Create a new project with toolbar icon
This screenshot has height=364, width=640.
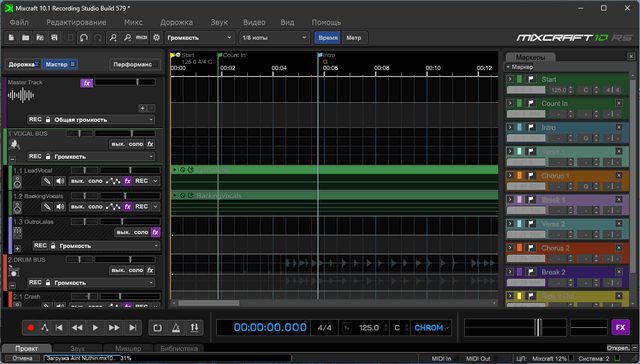click(11, 38)
